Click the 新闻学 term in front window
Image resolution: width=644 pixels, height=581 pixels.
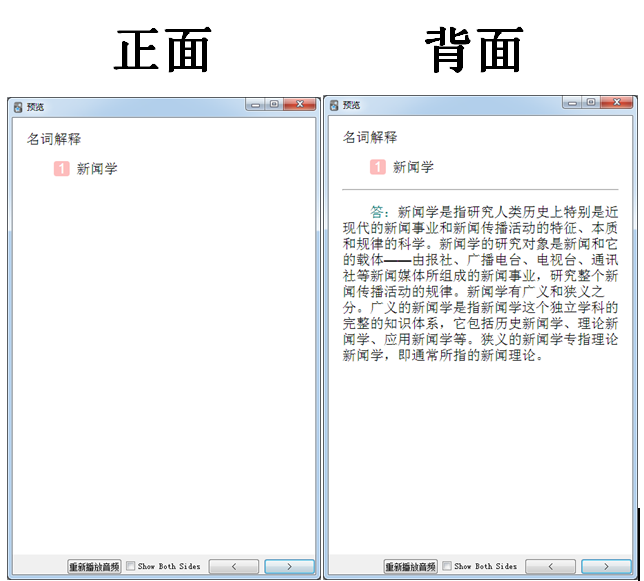97,169
